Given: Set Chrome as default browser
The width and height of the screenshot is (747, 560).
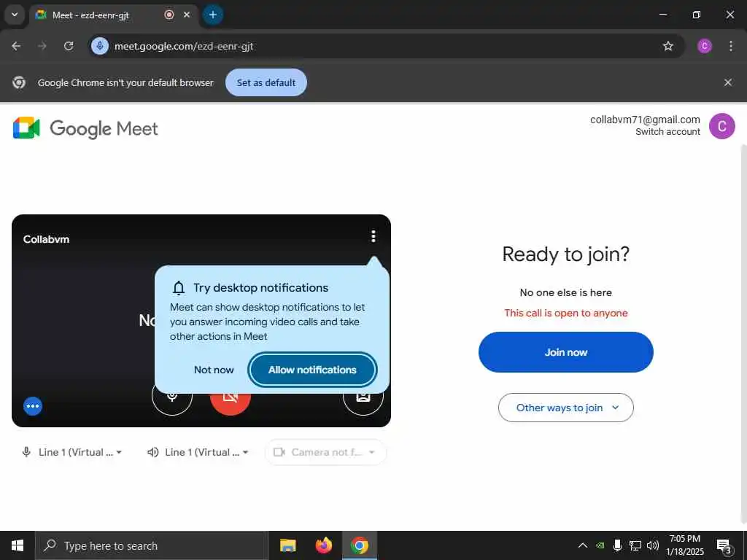Looking at the screenshot, I should click(x=266, y=82).
